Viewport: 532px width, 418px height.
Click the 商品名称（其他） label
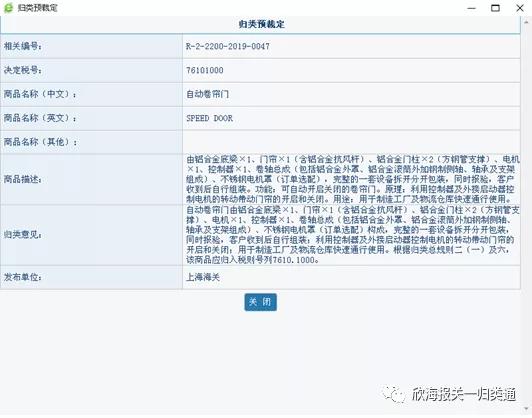(x=40, y=142)
